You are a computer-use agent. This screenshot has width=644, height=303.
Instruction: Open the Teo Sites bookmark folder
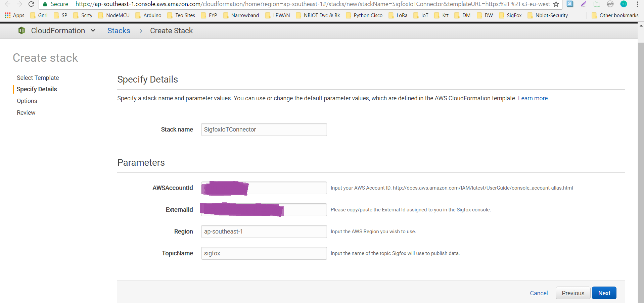click(x=181, y=15)
